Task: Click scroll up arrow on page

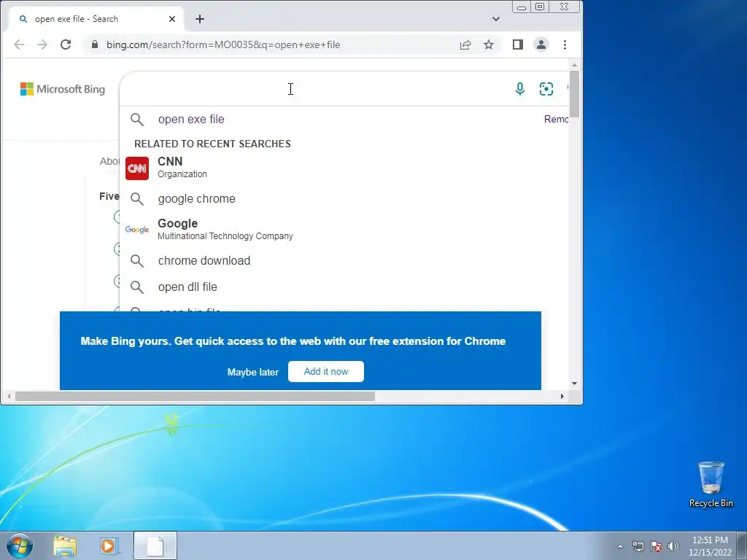Action: [x=574, y=65]
